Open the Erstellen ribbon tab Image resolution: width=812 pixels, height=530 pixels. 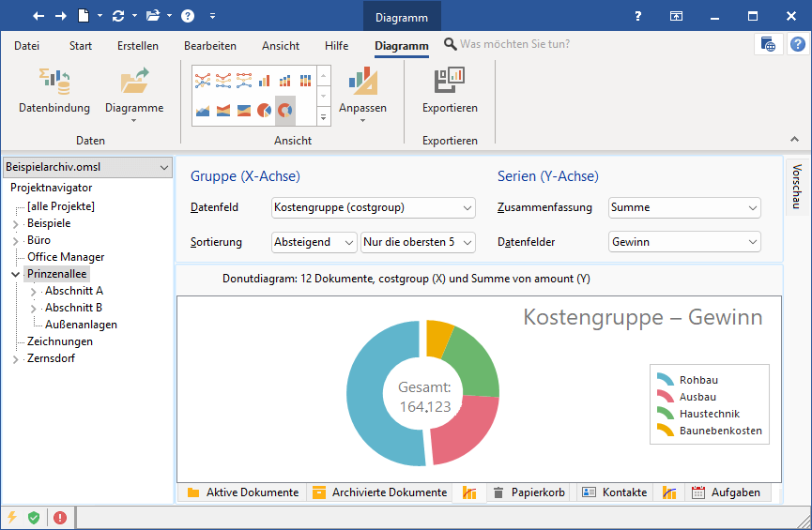[x=138, y=46]
